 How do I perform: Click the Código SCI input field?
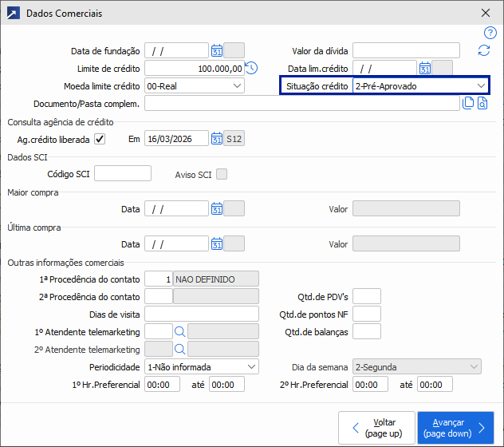click(x=123, y=174)
